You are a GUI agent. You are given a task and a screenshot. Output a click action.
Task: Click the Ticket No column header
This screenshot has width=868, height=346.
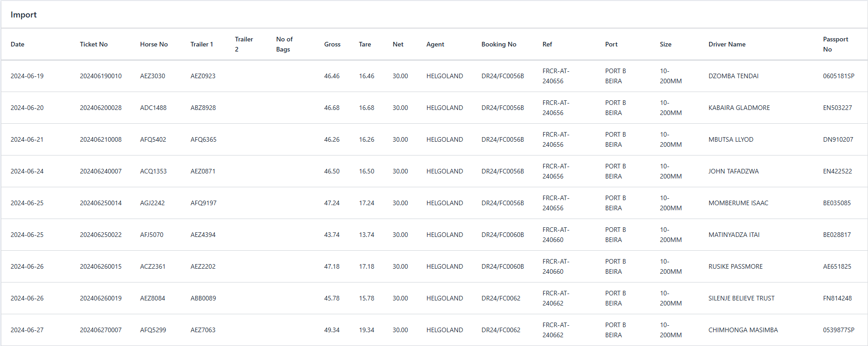tap(94, 44)
